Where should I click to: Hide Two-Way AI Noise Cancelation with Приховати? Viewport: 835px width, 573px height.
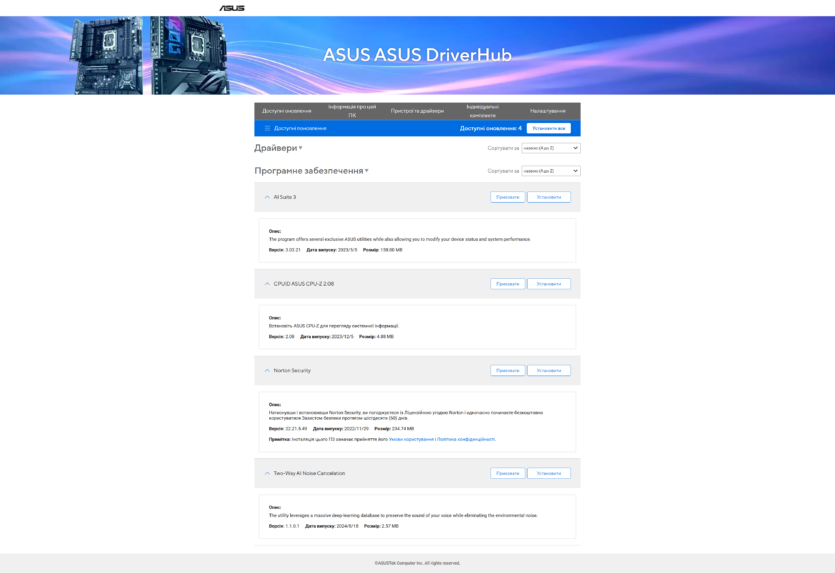[507, 473]
